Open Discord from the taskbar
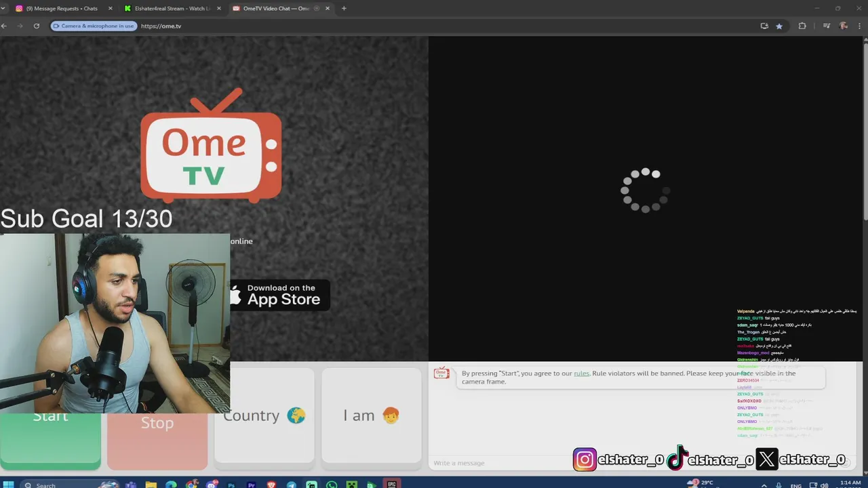Image resolution: width=868 pixels, height=488 pixels. pyautogui.click(x=212, y=485)
